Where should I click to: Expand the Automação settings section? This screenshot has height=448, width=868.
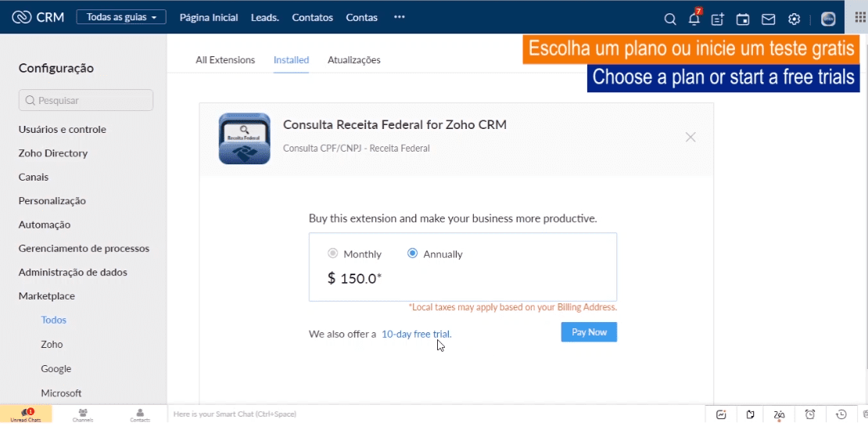coord(45,224)
